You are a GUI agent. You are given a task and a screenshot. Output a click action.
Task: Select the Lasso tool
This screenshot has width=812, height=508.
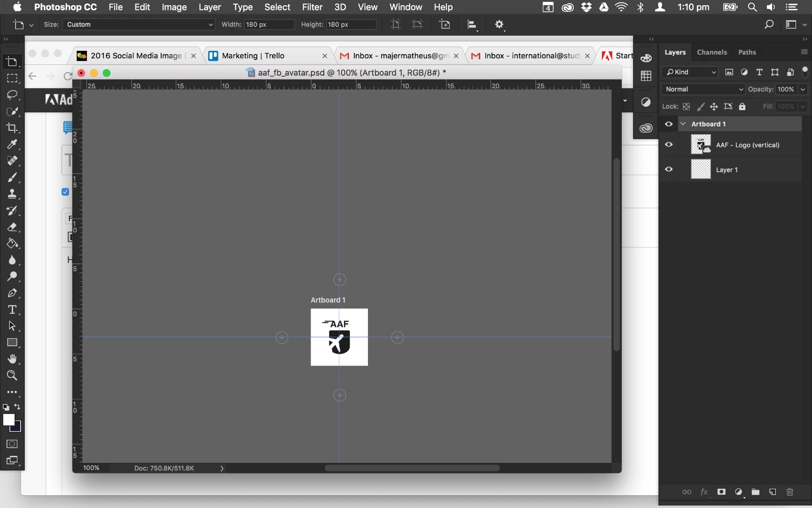pos(12,95)
